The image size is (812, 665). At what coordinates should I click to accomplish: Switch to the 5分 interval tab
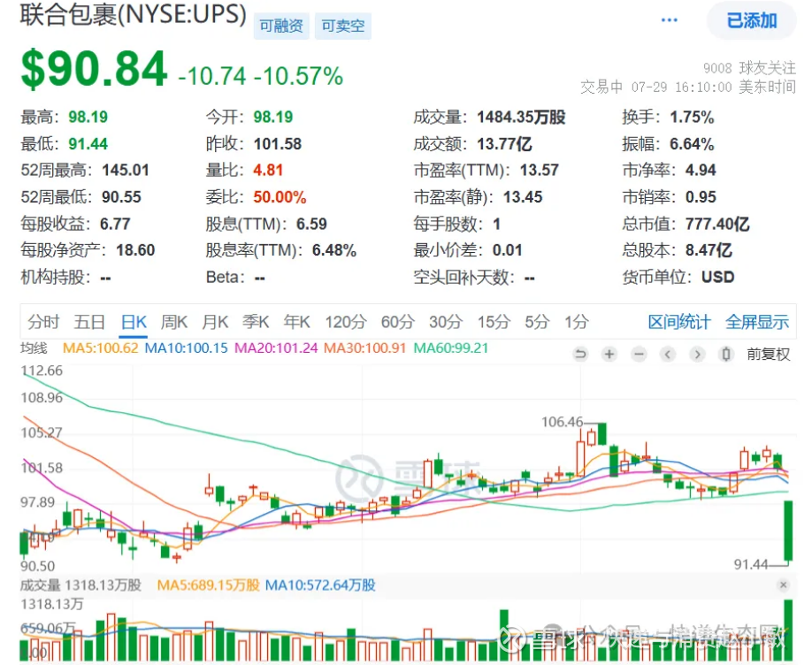pyautogui.click(x=537, y=322)
